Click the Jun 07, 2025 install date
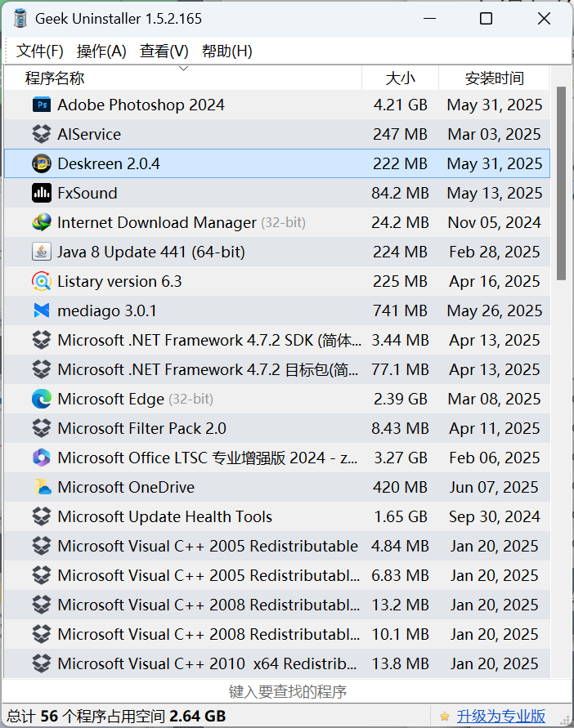This screenshot has height=728, width=574. point(494,487)
